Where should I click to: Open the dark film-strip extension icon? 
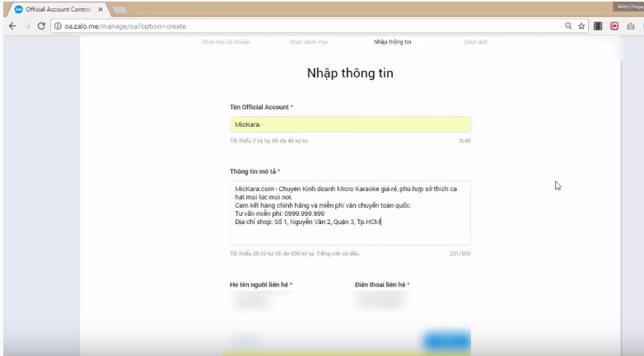[598, 26]
